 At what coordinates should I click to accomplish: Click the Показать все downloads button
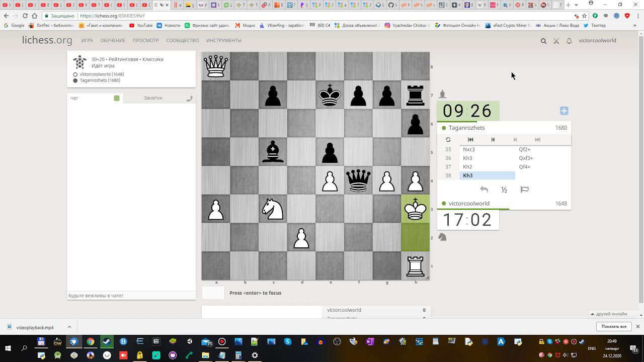pyautogui.click(x=614, y=327)
